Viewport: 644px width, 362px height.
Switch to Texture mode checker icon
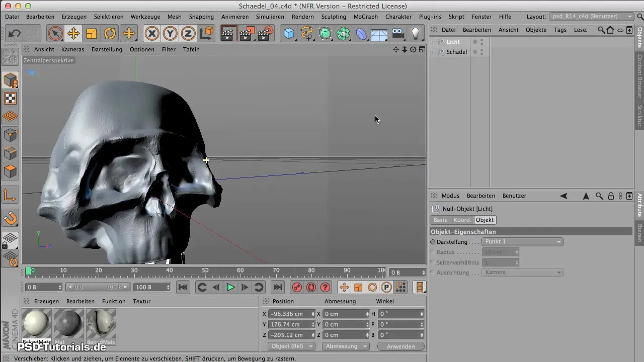pyautogui.click(x=11, y=98)
